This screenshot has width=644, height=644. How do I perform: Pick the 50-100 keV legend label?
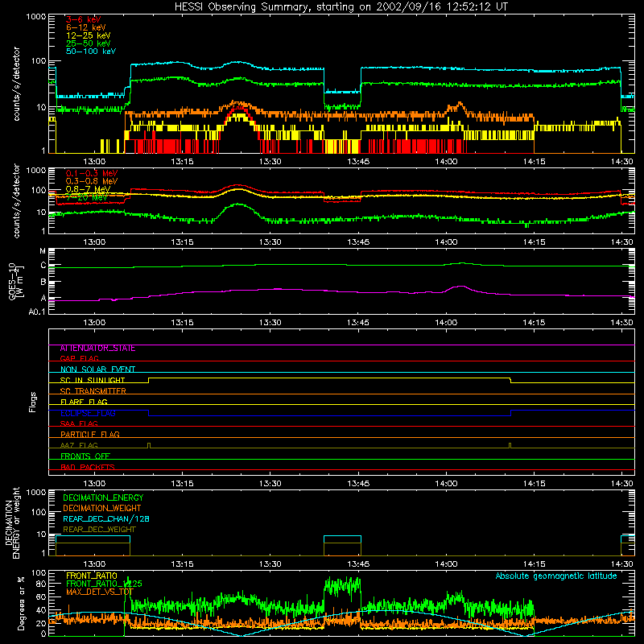coord(91,52)
